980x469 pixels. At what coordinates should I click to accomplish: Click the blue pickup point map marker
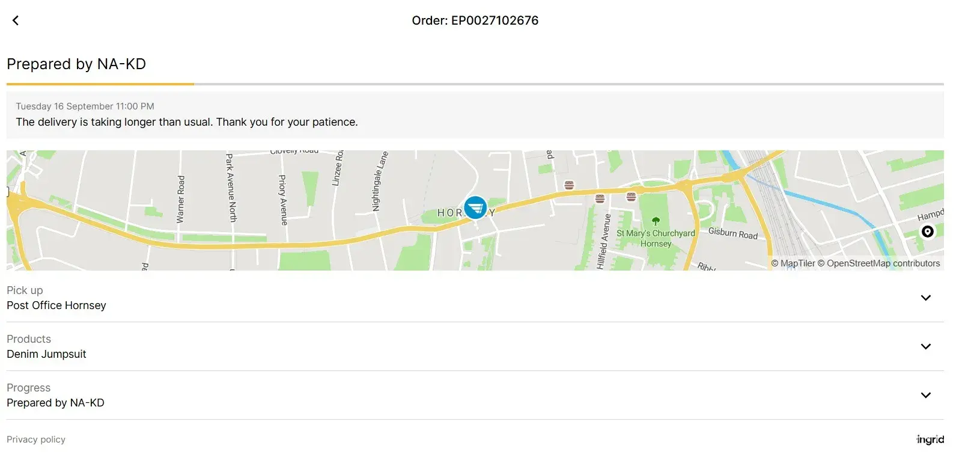(475, 207)
